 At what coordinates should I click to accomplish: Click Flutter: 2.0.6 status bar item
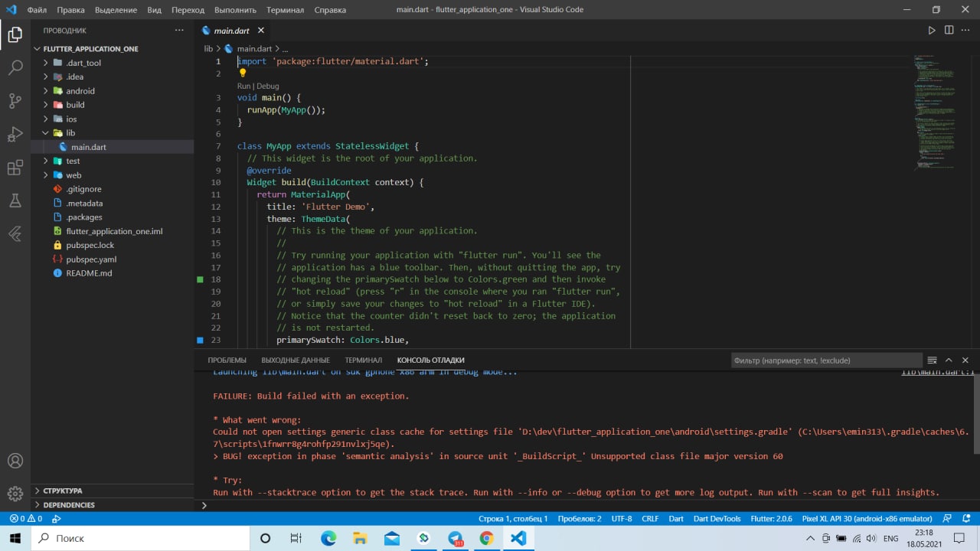771,519
